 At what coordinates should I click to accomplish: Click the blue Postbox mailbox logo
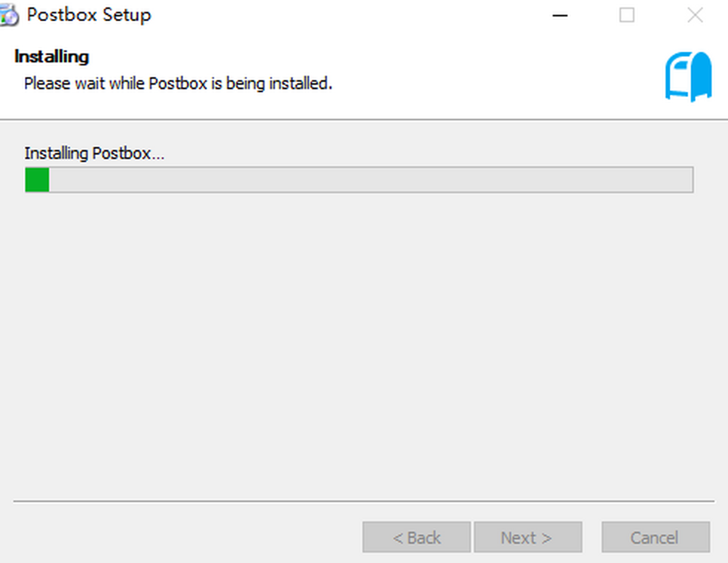688,76
